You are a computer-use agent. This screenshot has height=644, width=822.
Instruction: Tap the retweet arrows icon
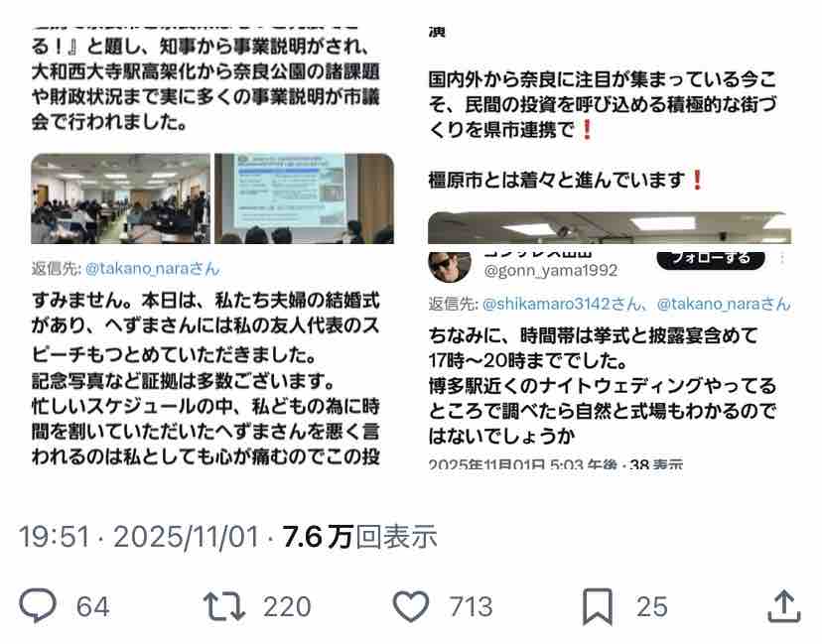coord(224,606)
